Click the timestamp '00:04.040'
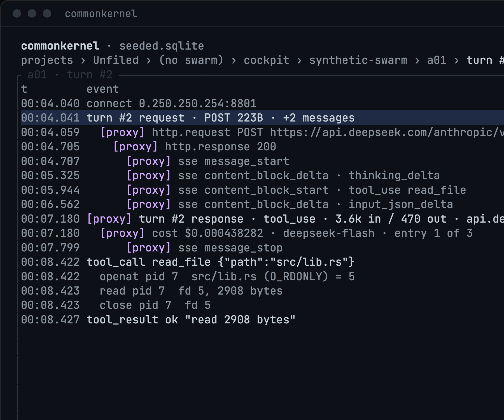504x420 pixels. point(50,104)
